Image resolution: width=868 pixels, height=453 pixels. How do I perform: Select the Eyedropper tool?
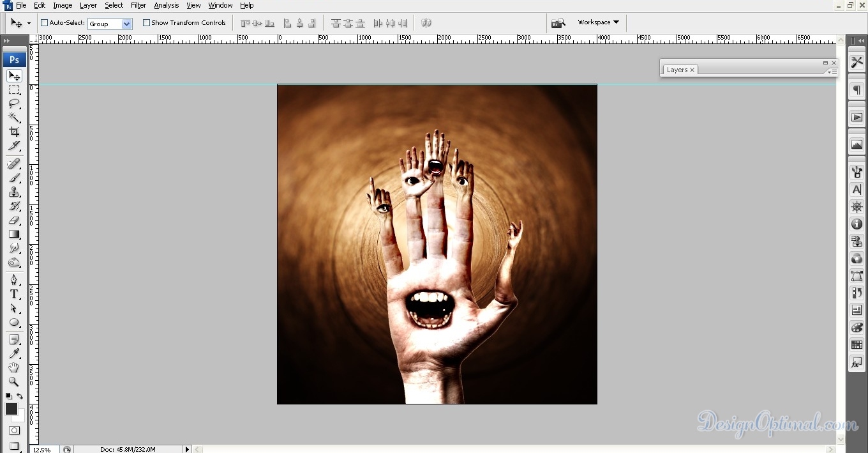click(14, 353)
